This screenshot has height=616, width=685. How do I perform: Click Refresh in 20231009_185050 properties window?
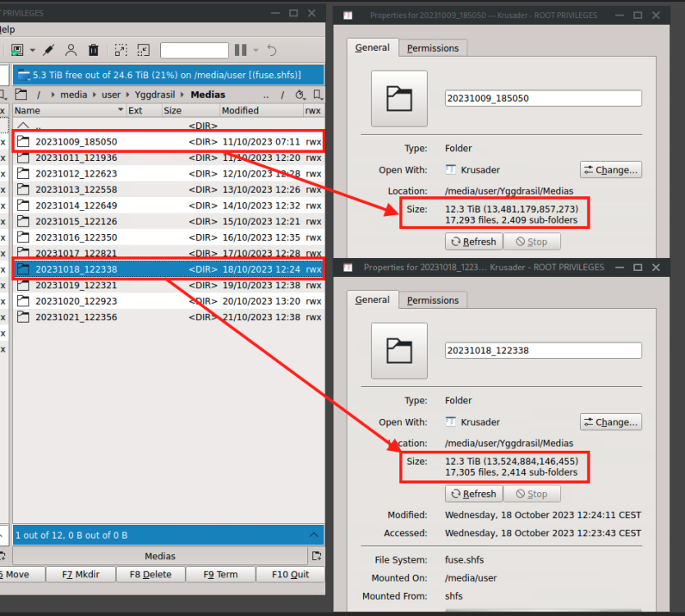[x=474, y=241]
